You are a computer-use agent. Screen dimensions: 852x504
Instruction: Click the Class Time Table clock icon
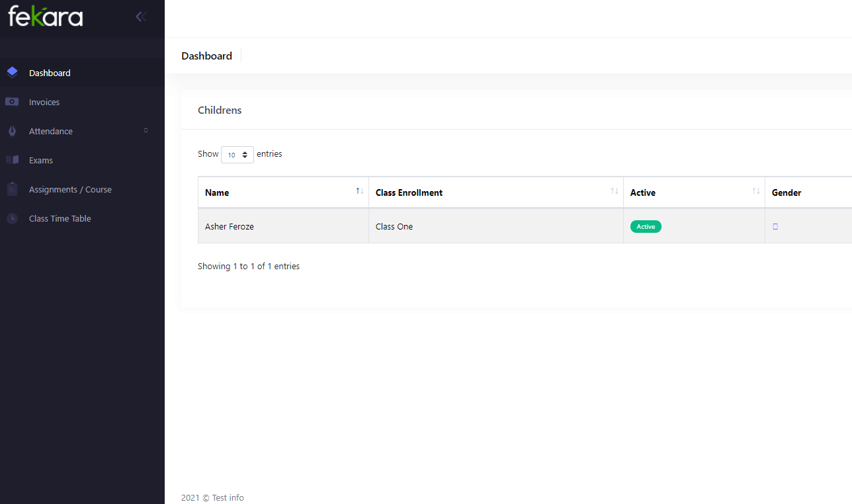(12, 218)
